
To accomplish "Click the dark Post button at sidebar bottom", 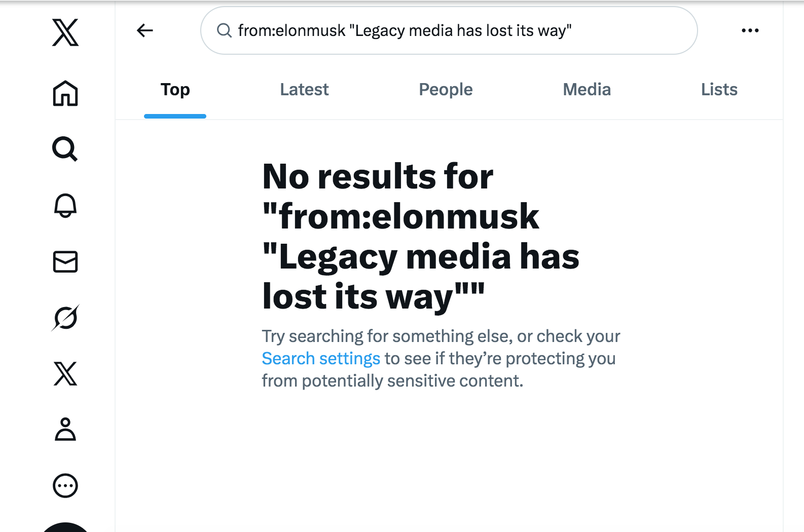I will coord(65,528).
